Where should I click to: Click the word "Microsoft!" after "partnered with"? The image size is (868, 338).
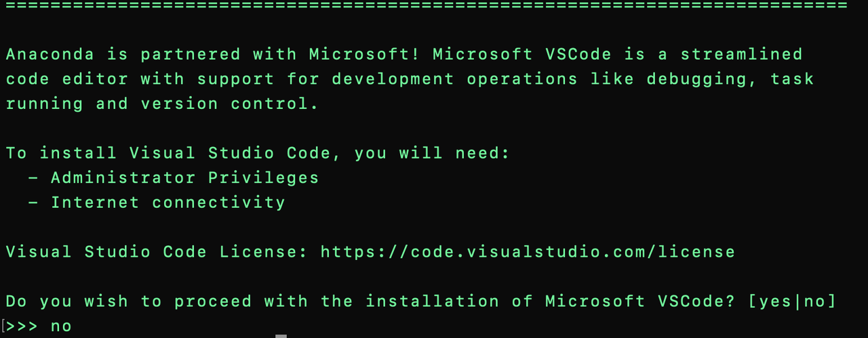(x=364, y=54)
